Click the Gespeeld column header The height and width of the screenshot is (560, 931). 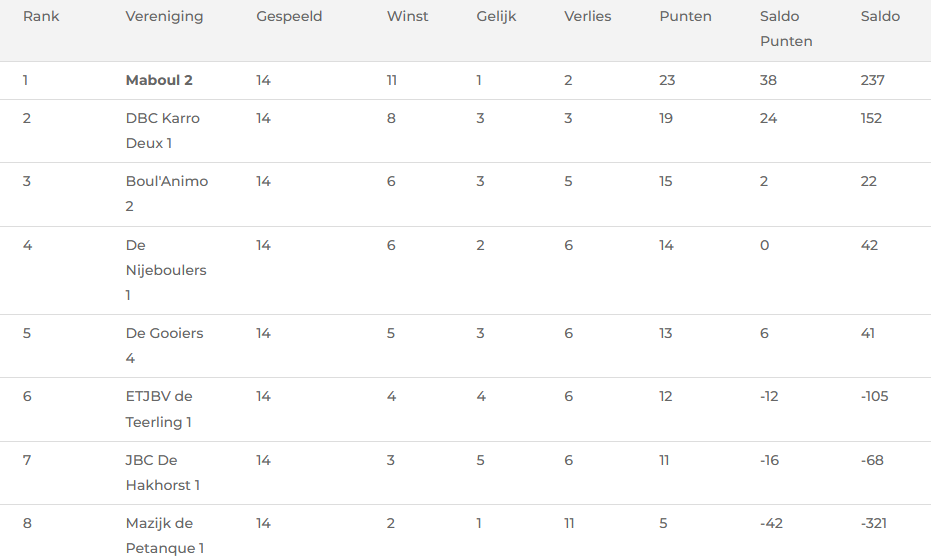289,17
